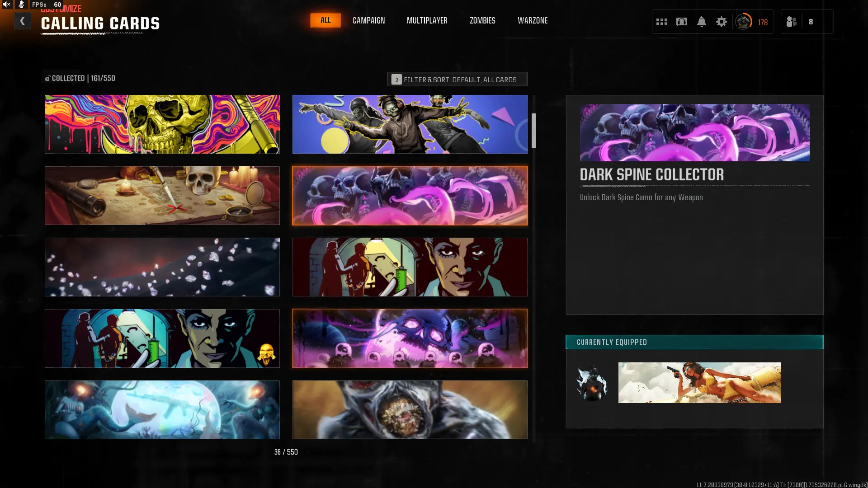This screenshot has width=868, height=488.
Task: Open social friends party icon
Action: pos(792,22)
